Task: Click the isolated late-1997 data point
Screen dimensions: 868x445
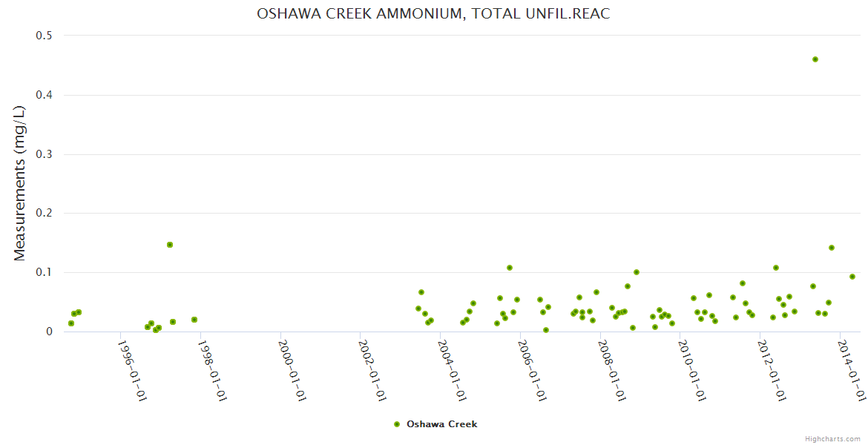Action: [x=194, y=320]
